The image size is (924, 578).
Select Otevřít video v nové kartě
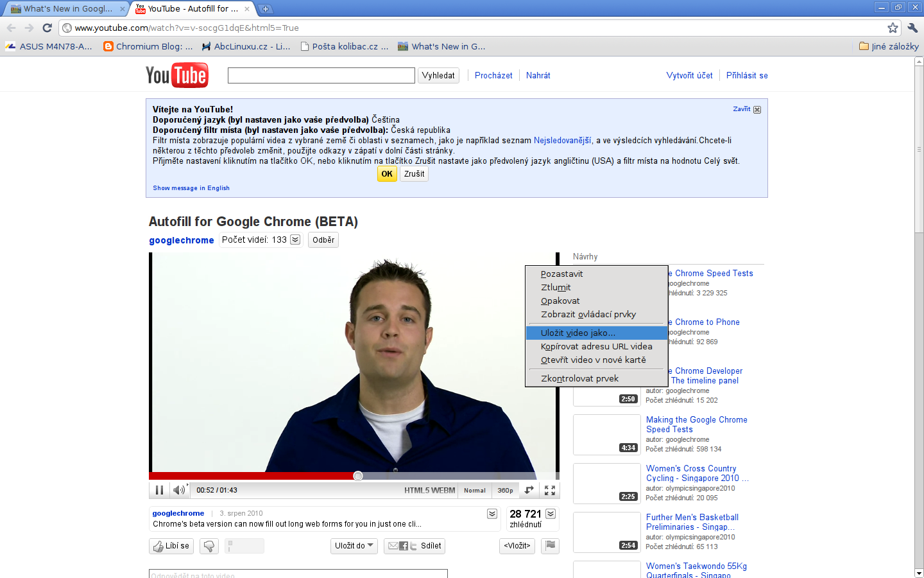pos(597,360)
